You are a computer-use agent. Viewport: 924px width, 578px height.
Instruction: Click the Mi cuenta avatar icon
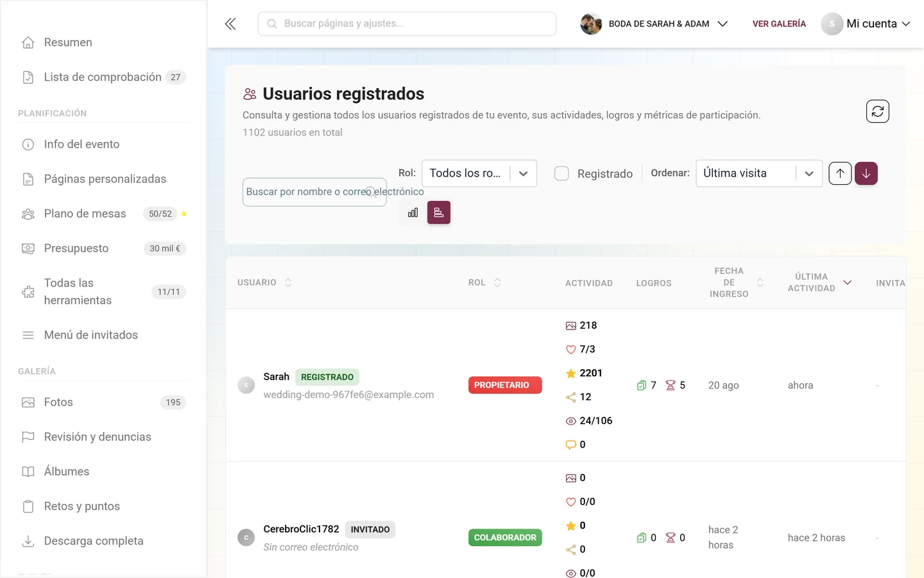pos(832,24)
